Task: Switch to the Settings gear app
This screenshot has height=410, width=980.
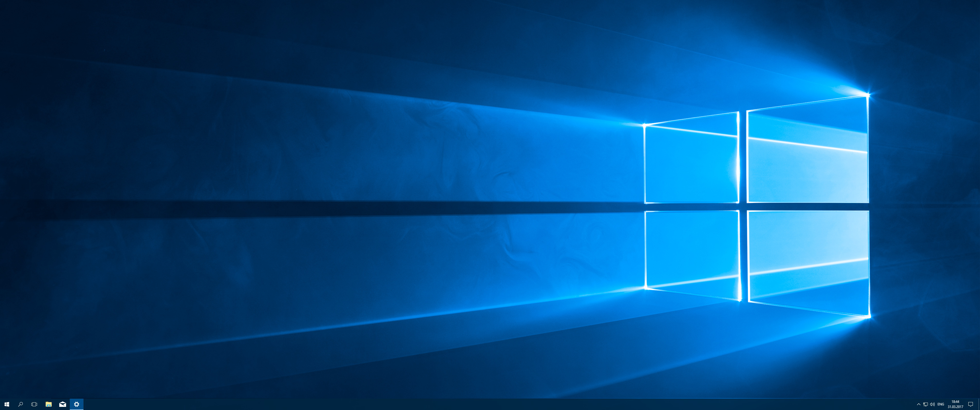Action: point(76,404)
